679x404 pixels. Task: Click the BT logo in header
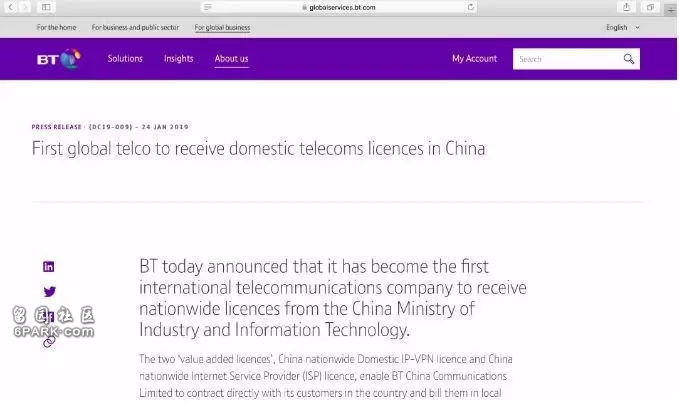click(x=58, y=59)
